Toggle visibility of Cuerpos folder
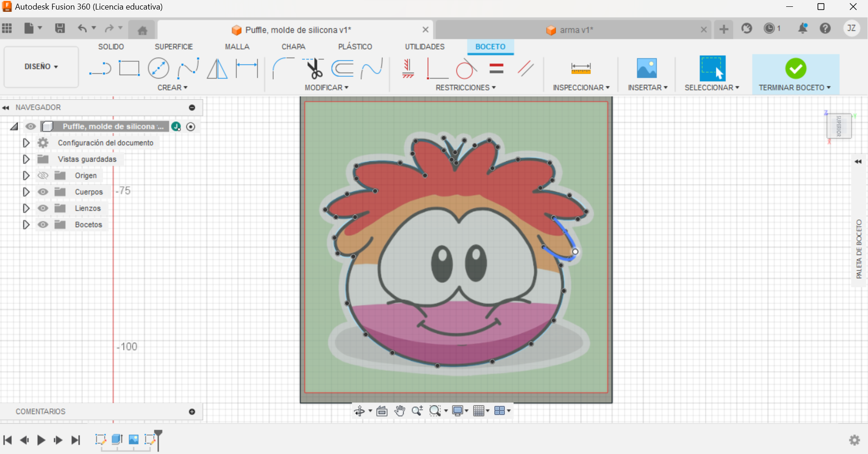Image resolution: width=868 pixels, height=454 pixels. click(x=43, y=192)
